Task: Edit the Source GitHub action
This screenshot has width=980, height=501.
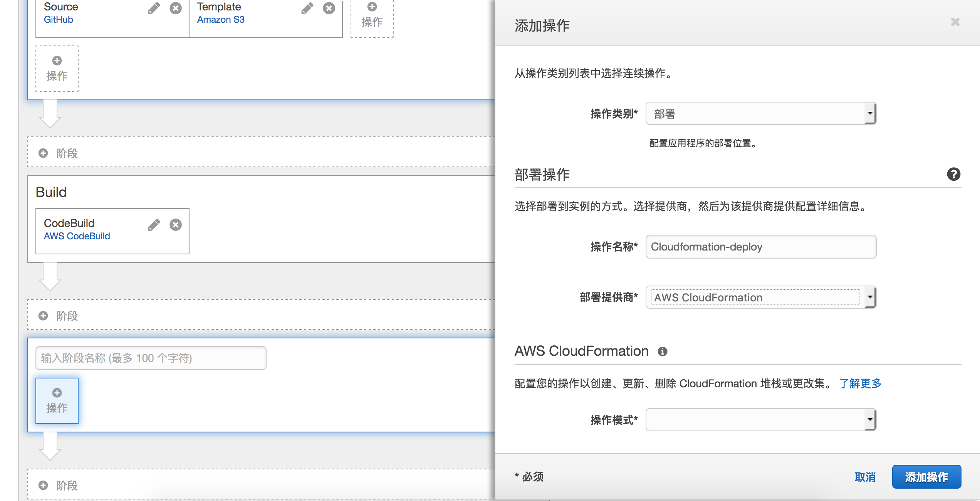Action: coord(154,8)
